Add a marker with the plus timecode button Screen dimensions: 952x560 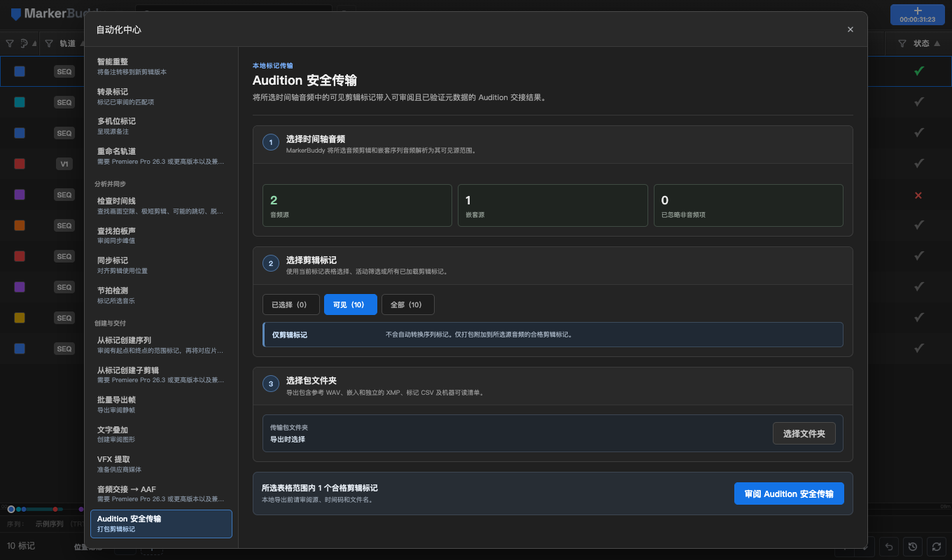pos(918,15)
